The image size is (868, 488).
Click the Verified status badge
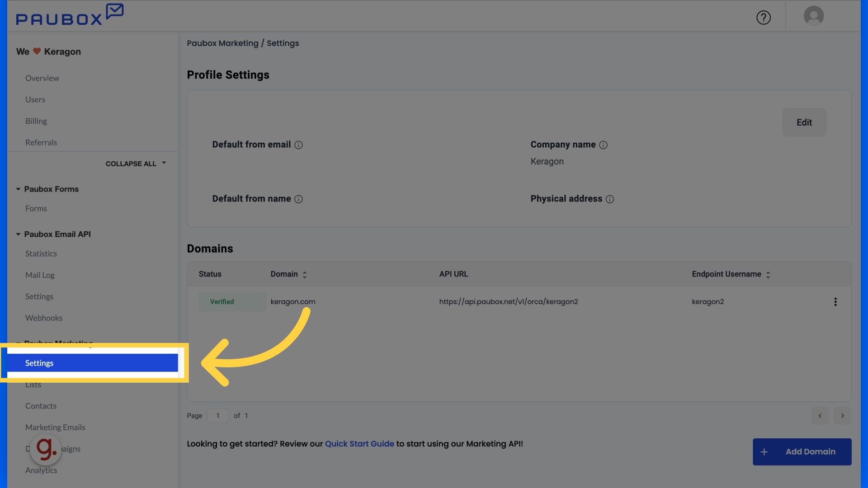point(232,302)
